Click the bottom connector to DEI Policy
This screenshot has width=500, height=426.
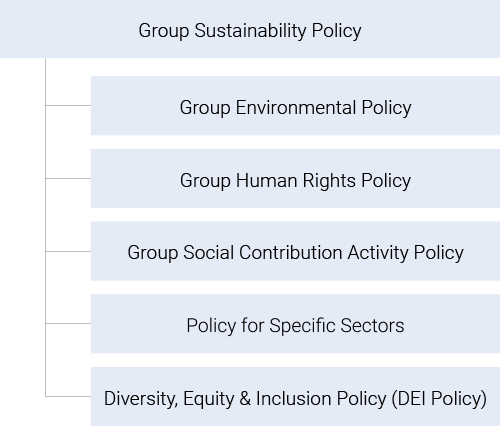[x=68, y=396]
